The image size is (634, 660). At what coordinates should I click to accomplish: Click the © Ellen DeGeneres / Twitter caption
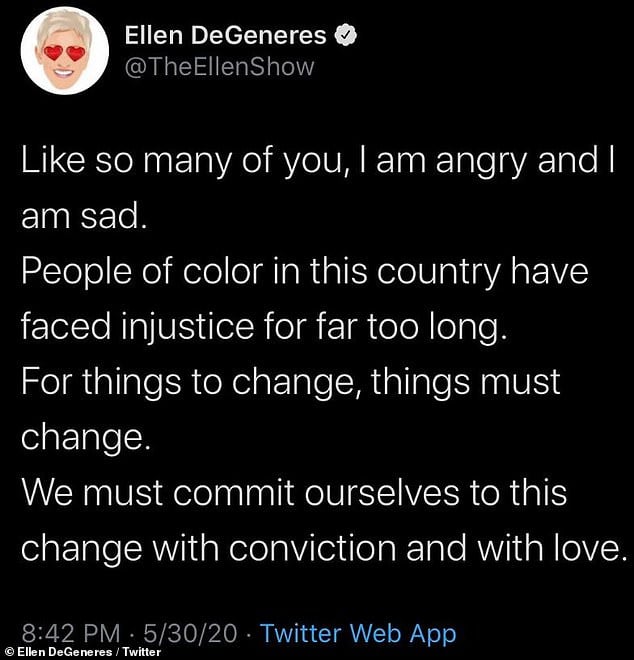[x=81, y=652]
